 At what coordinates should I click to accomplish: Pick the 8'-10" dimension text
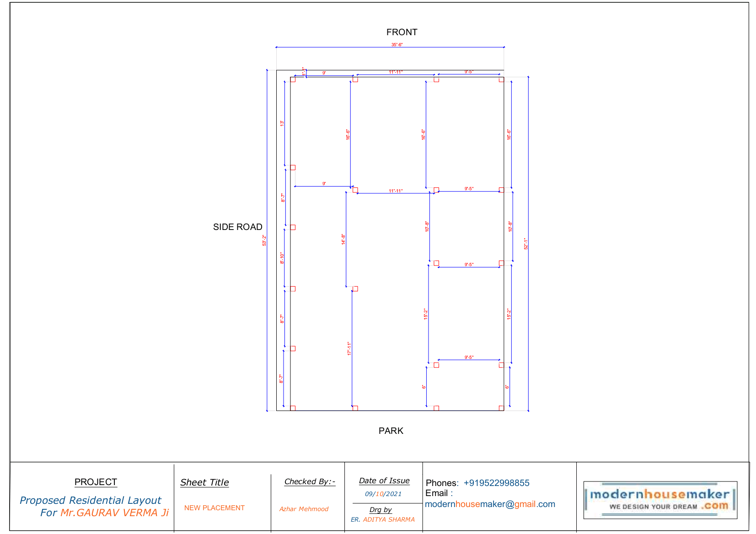point(282,258)
